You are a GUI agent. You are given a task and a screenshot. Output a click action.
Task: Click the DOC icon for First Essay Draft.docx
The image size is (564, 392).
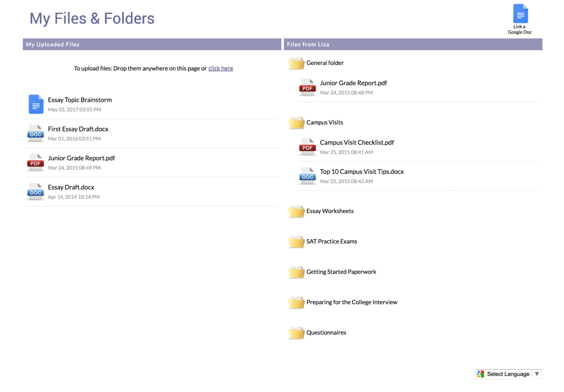coord(35,133)
